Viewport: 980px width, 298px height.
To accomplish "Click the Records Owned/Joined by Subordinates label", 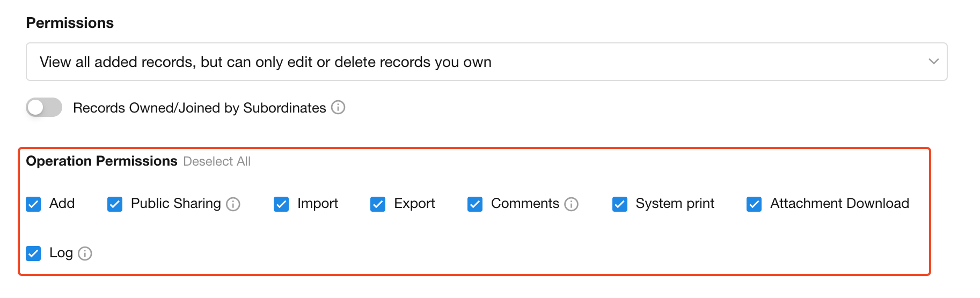I will 200,108.
